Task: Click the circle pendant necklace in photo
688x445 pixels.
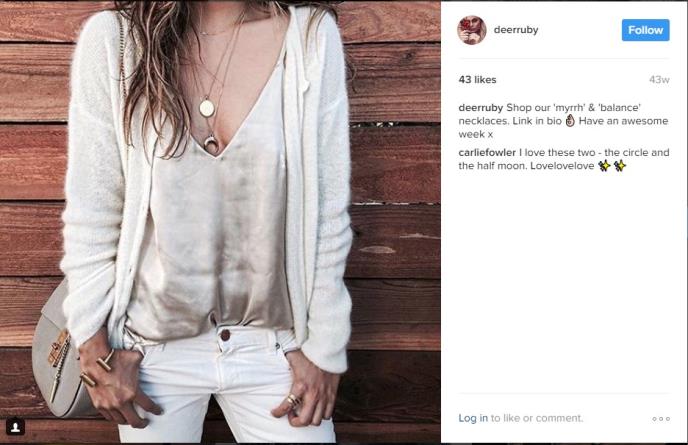Action: [207, 108]
